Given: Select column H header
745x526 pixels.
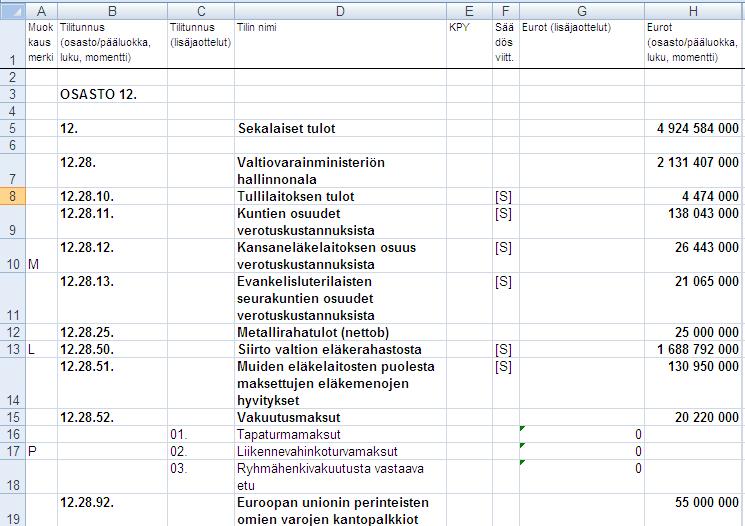Looking at the screenshot, I should (x=694, y=11).
